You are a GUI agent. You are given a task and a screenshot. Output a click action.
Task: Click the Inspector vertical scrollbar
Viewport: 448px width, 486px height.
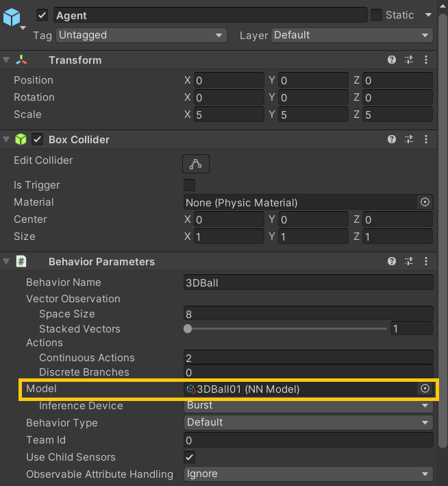[443, 230]
